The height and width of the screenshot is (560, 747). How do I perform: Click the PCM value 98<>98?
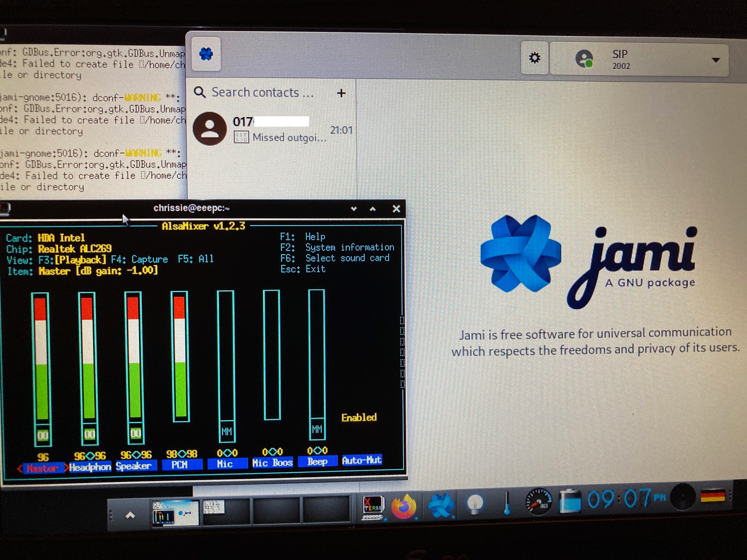(182, 454)
